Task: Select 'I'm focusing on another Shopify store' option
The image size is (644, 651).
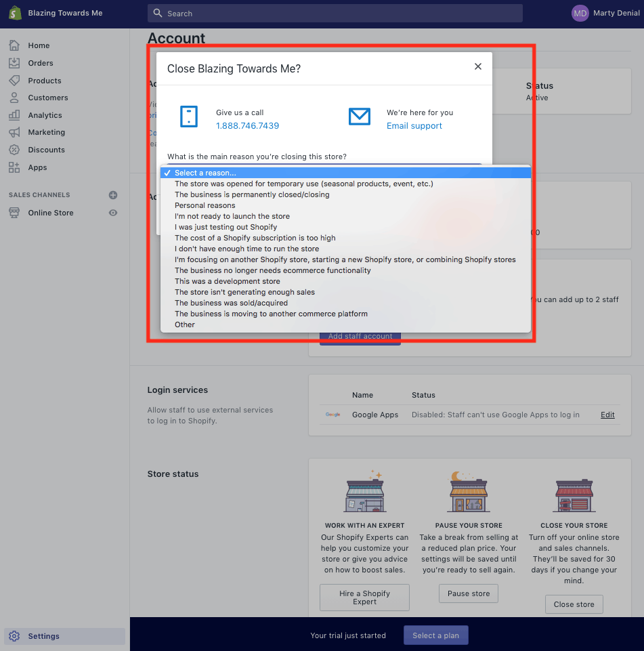Action: pos(345,259)
